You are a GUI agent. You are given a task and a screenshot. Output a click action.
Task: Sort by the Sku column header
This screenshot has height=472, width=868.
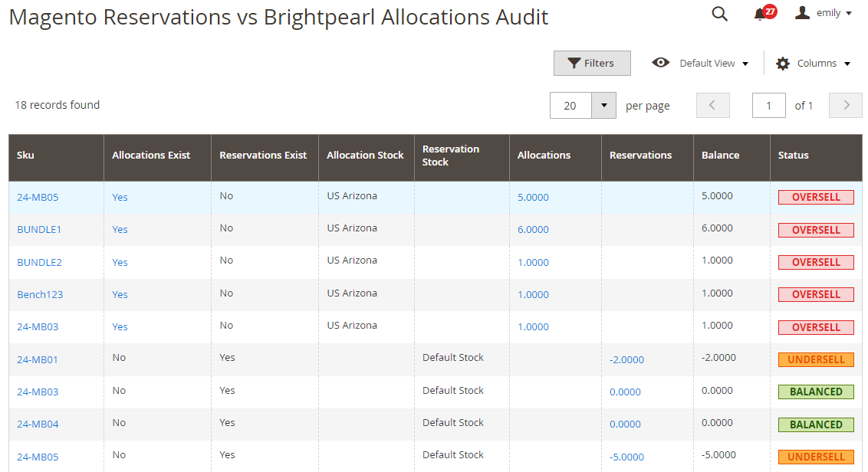[x=25, y=155]
